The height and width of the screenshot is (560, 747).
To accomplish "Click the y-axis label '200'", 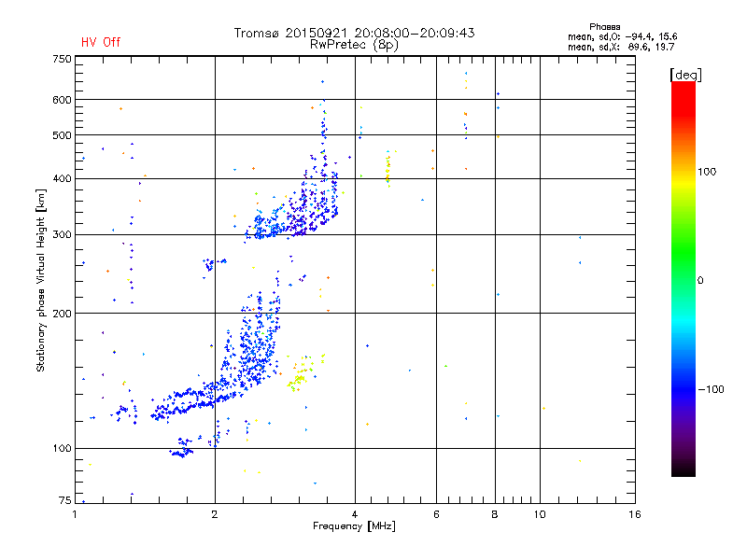I will point(62,314).
